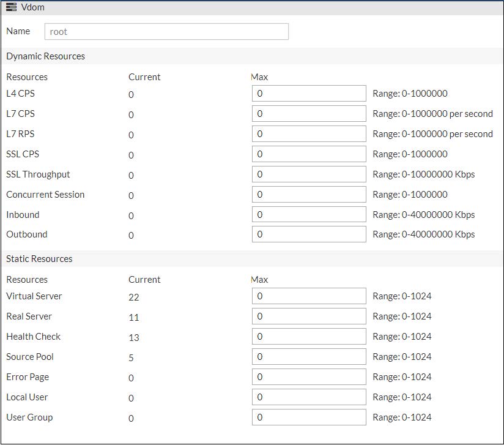Select the Outbound max input box
Screen dimensions: 504x445
coord(309,234)
